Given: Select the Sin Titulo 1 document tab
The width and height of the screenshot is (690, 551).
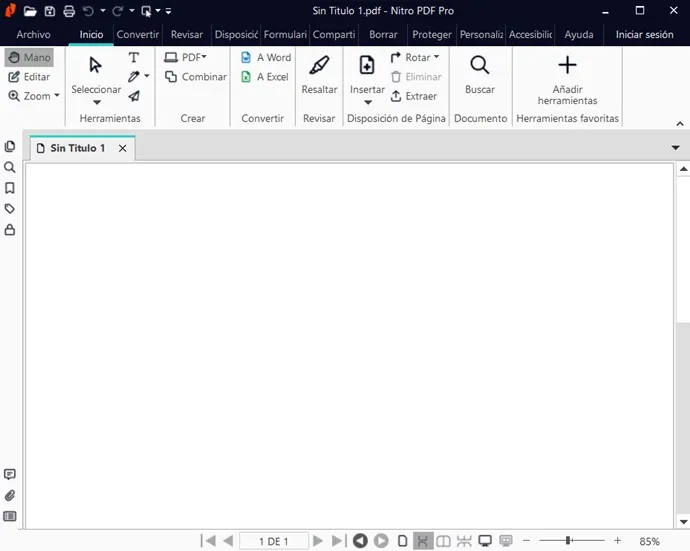Looking at the screenshot, I should point(82,148).
